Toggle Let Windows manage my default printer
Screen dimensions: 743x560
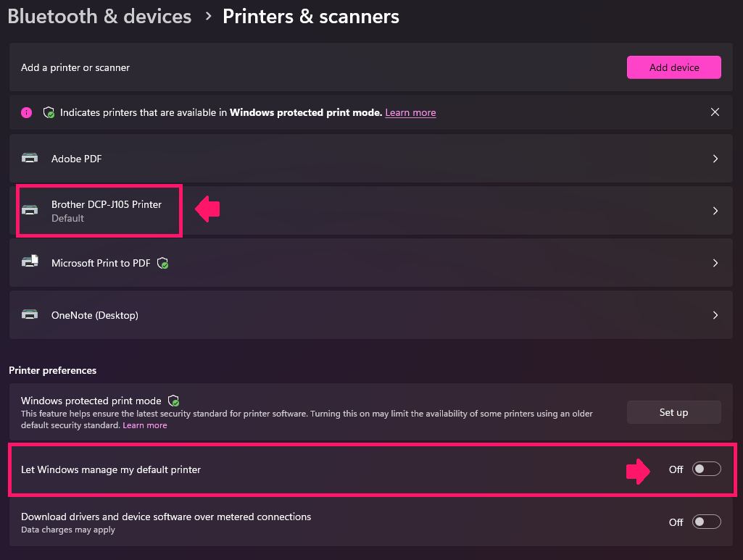tap(707, 469)
